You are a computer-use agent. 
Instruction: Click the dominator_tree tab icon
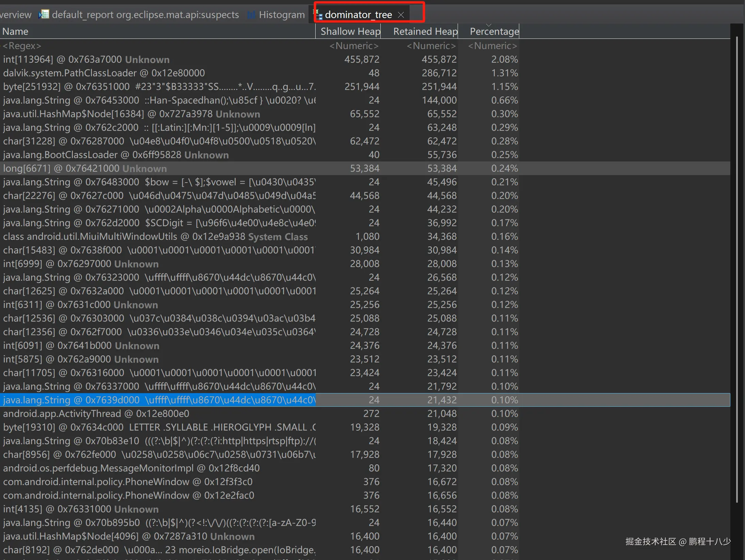(318, 15)
